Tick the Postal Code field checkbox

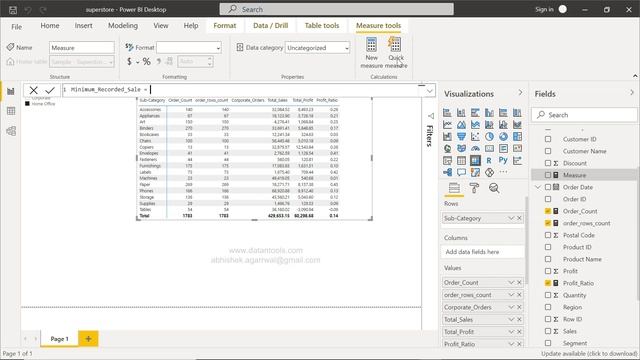click(548, 235)
